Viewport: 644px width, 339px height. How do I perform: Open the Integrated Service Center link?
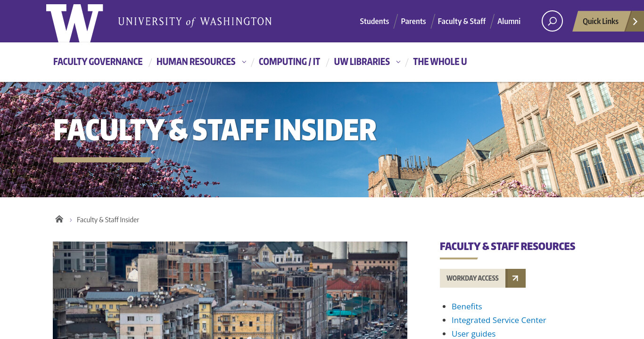coord(499,320)
